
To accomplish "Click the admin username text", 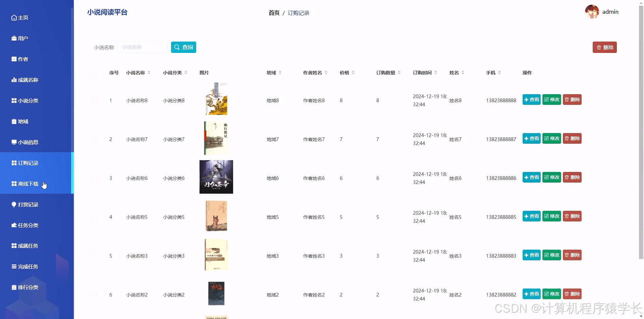I will 610,12.
